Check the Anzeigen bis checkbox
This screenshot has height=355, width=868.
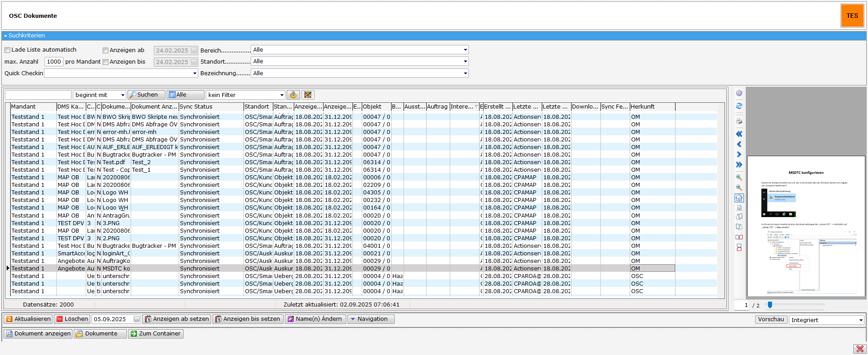pos(106,62)
